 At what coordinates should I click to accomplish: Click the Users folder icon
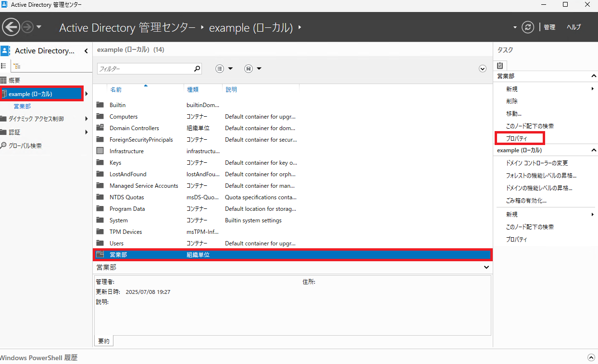click(100, 243)
